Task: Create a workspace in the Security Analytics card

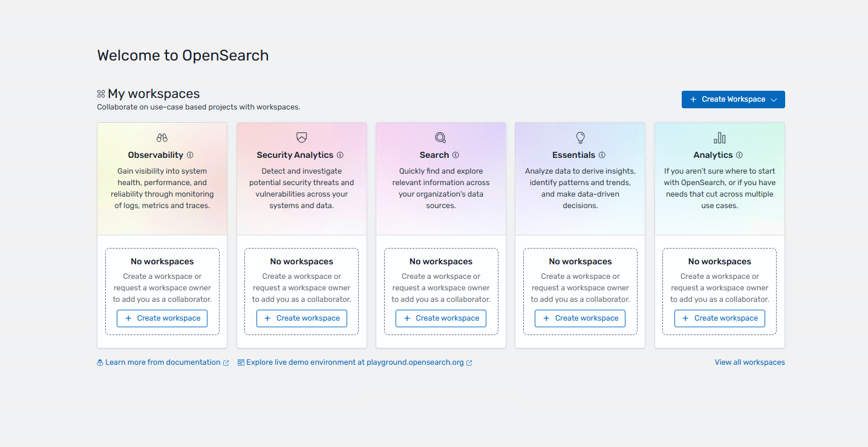Action: [302, 318]
